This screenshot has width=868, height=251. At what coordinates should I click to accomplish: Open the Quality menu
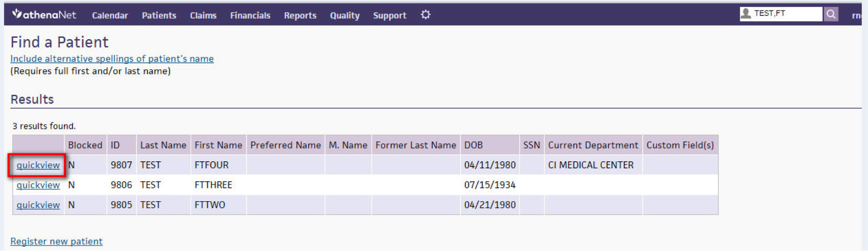[x=345, y=15]
